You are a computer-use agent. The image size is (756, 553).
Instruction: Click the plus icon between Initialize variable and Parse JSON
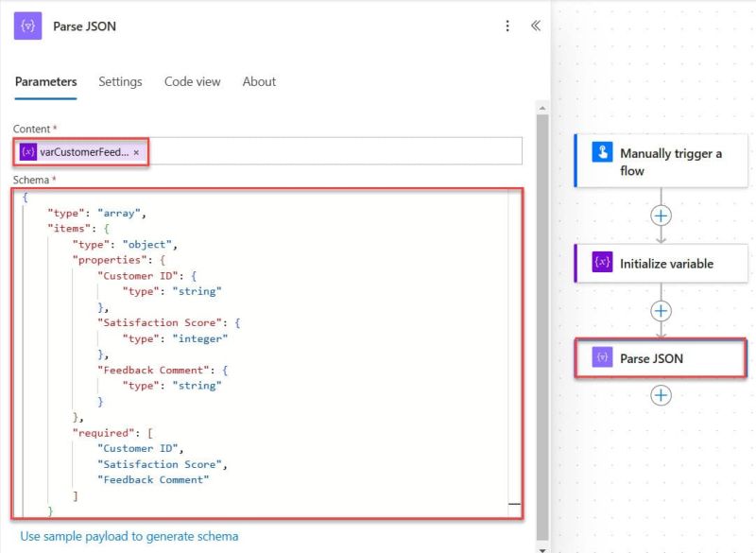pyautogui.click(x=660, y=311)
